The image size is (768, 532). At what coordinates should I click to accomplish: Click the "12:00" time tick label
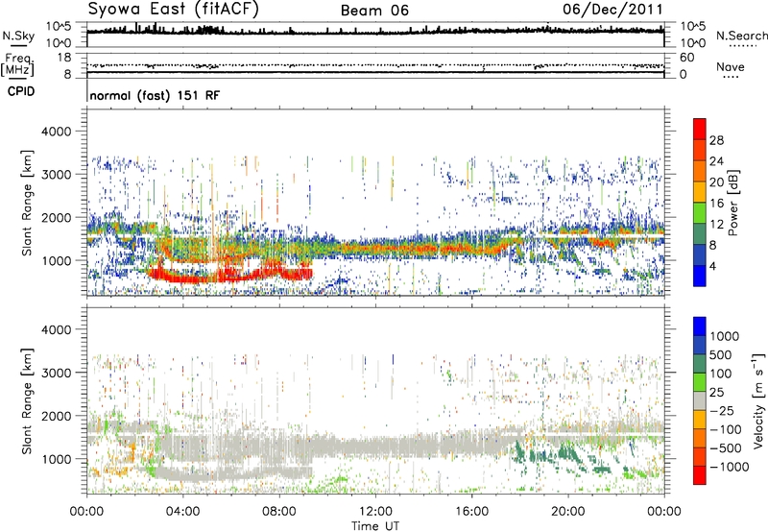pos(375,512)
